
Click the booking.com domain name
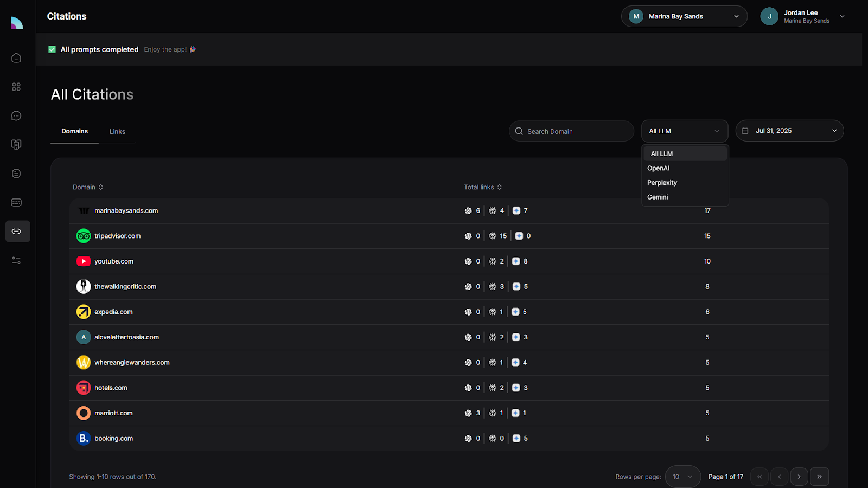click(113, 438)
